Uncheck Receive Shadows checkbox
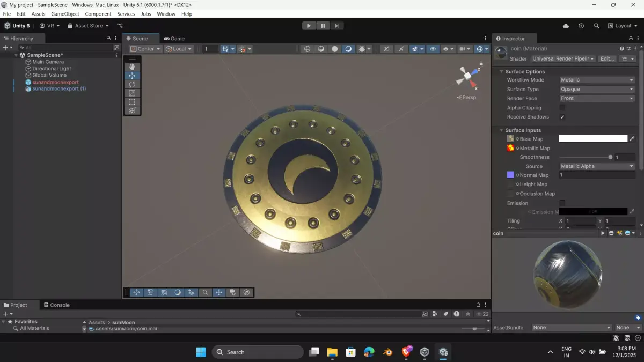The height and width of the screenshot is (362, 644). 562,117
